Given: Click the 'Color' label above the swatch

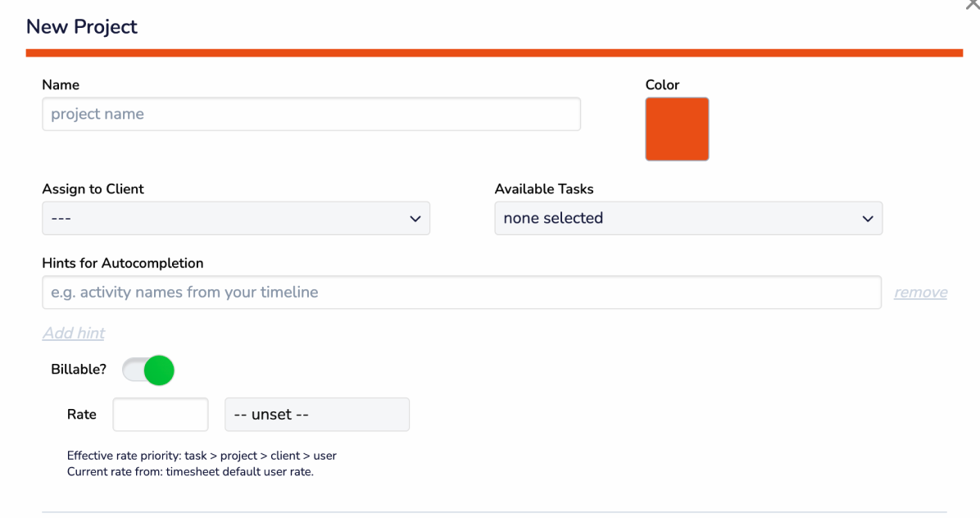Looking at the screenshot, I should (662, 84).
